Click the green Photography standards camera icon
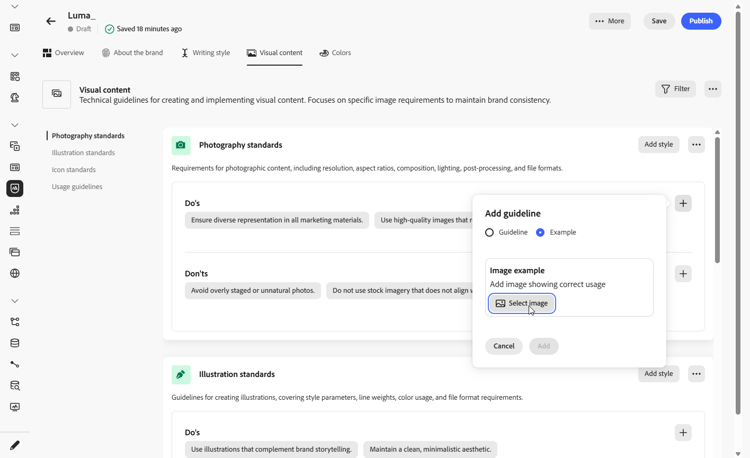Image resolution: width=750 pixels, height=458 pixels. 181,145
